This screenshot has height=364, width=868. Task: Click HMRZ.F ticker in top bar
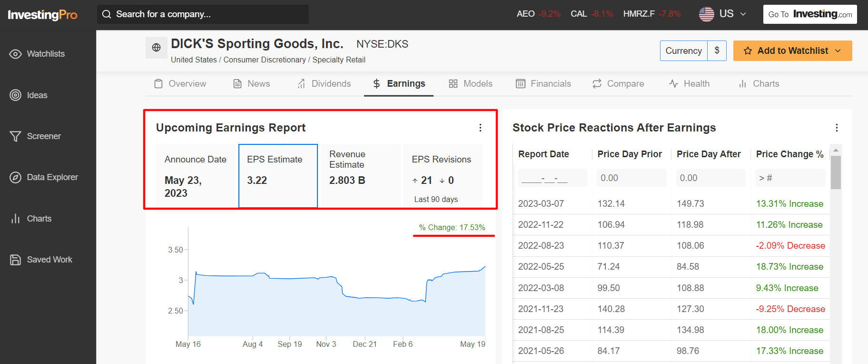tap(639, 14)
